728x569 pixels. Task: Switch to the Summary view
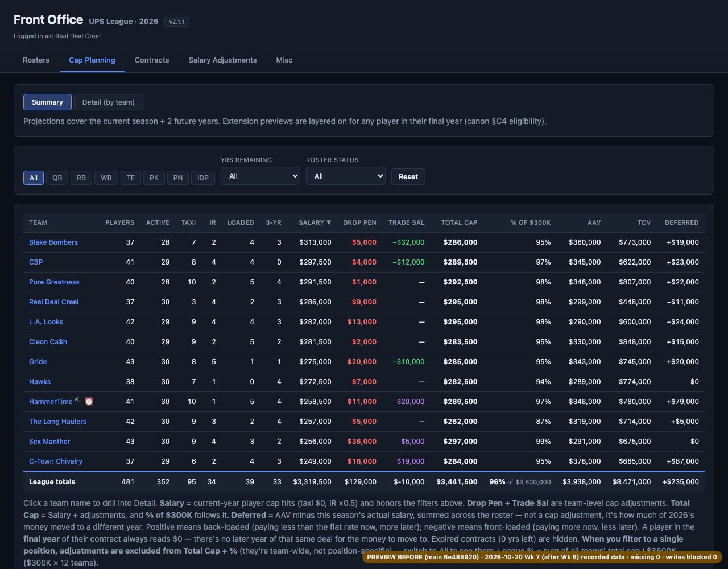[x=47, y=102]
